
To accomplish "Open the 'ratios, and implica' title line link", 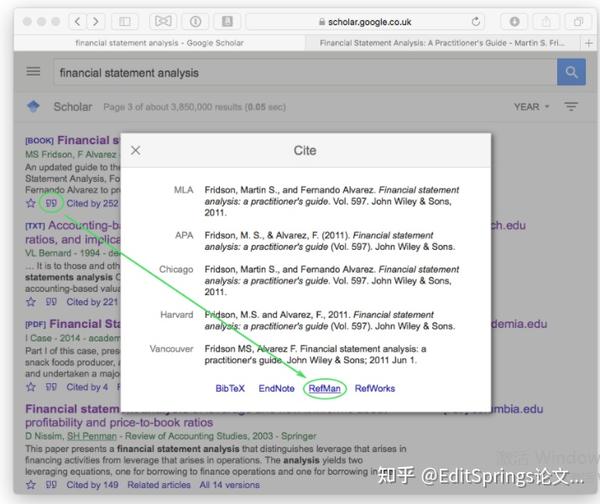I will [x=73, y=240].
